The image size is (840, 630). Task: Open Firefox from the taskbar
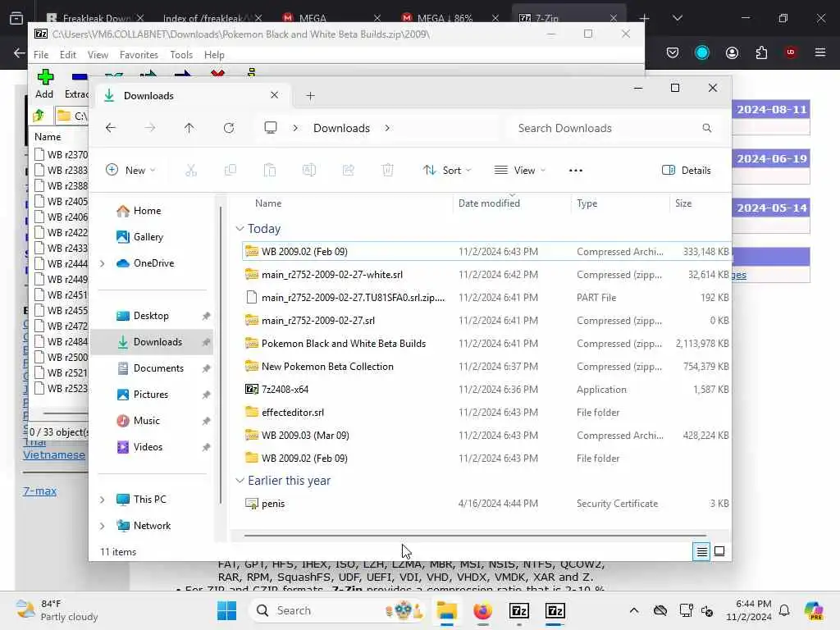click(x=482, y=610)
